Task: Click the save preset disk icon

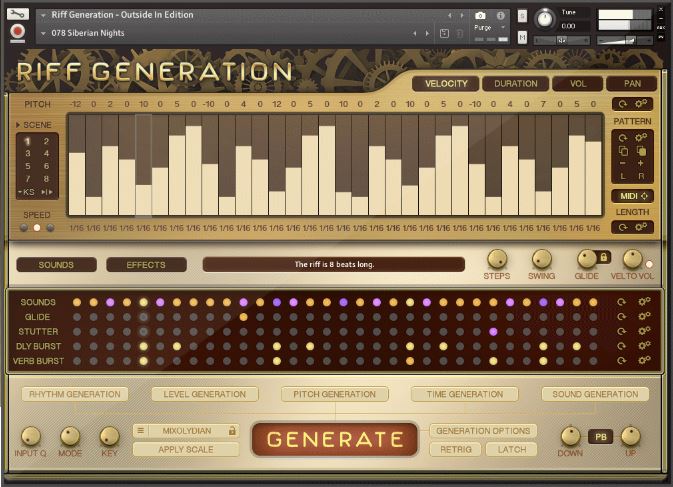Action: click(444, 33)
